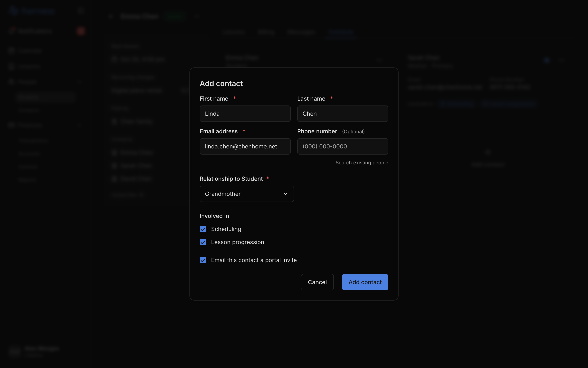Image resolution: width=588 pixels, height=368 pixels.
Task: Uncheck the Scheduling checkbox
Action: [x=203, y=229]
